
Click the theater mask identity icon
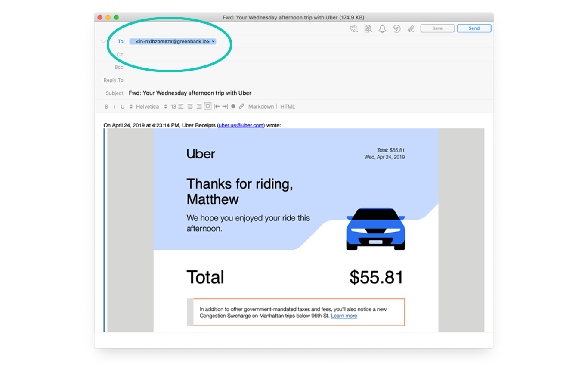pos(354,28)
